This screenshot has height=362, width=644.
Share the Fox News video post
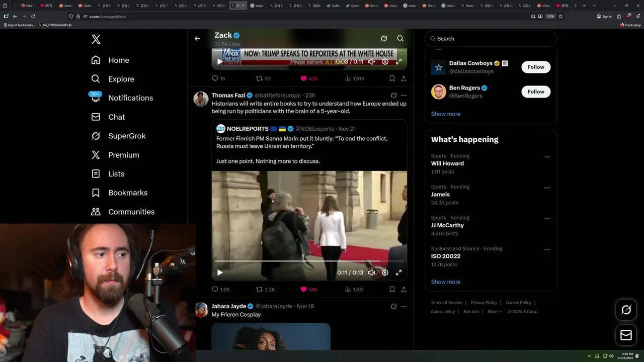pos(404,78)
